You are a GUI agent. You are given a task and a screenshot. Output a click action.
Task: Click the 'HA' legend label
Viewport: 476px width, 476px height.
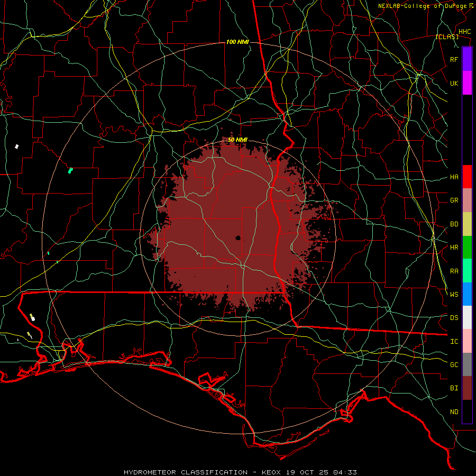click(454, 177)
